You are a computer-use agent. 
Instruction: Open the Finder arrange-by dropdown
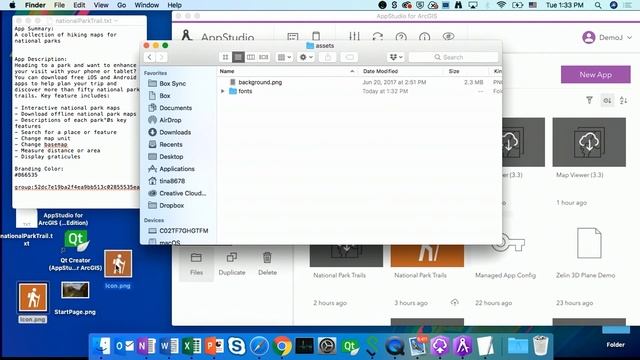click(x=284, y=57)
